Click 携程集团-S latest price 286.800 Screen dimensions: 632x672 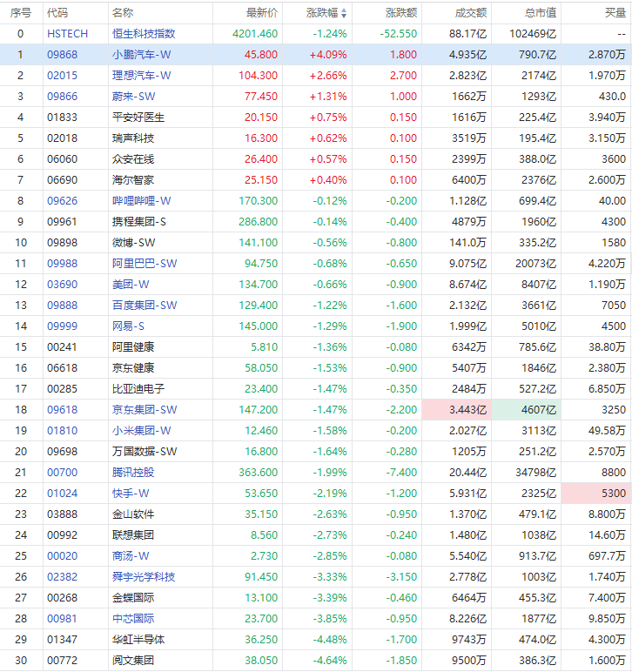click(258, 222)
